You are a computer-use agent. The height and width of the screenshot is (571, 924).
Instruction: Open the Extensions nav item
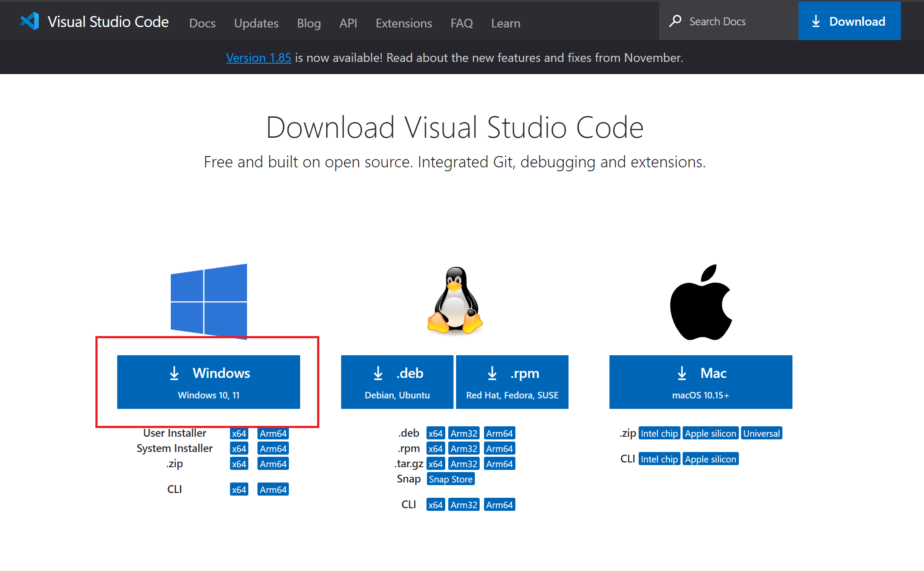coord(404,23)
